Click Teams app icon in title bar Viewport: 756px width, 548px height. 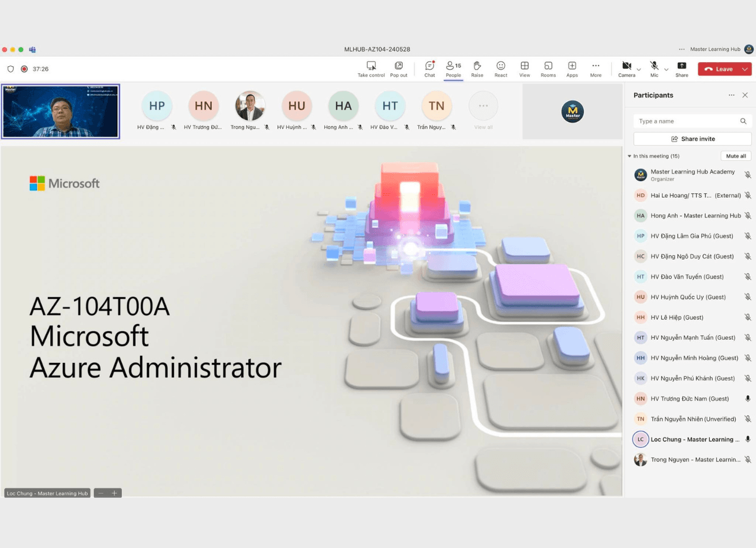[x=32, y=50]
